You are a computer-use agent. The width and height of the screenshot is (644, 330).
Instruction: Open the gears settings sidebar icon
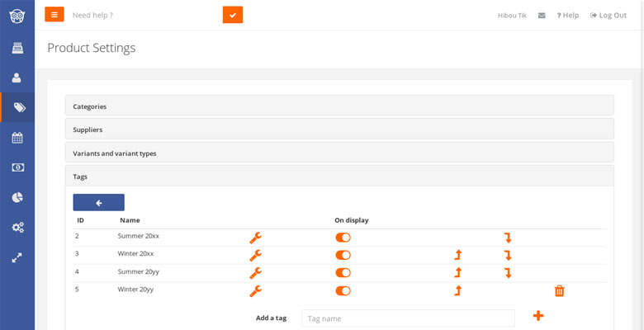(17, 228)
